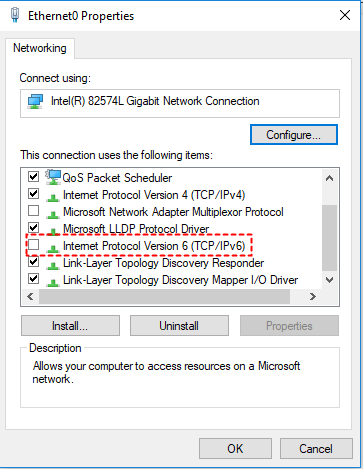Click the list's scroll up arrow
This screenshot has width=363, height=469.
329,178
